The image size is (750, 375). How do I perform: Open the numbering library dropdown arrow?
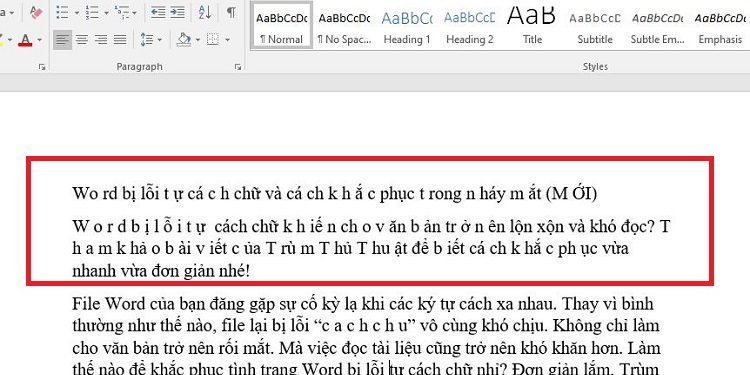tap(106, 13)
